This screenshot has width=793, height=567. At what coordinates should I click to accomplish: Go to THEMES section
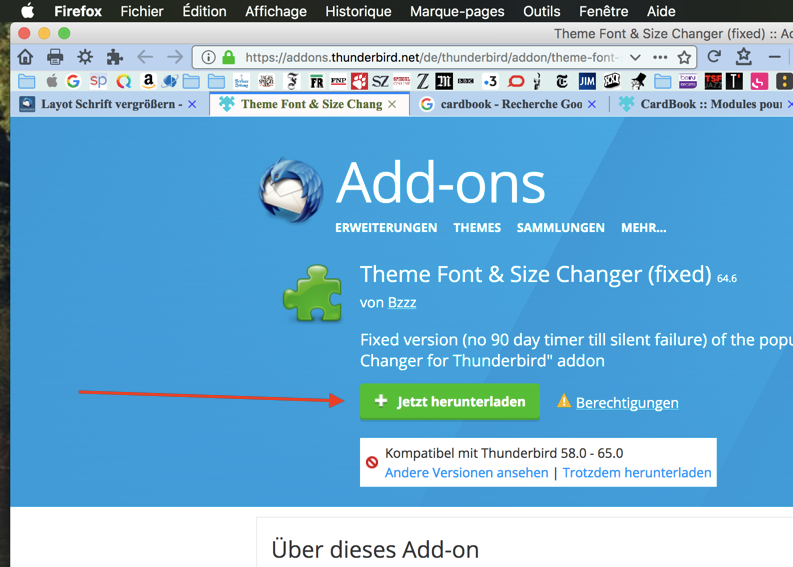(x=477, y=228)
